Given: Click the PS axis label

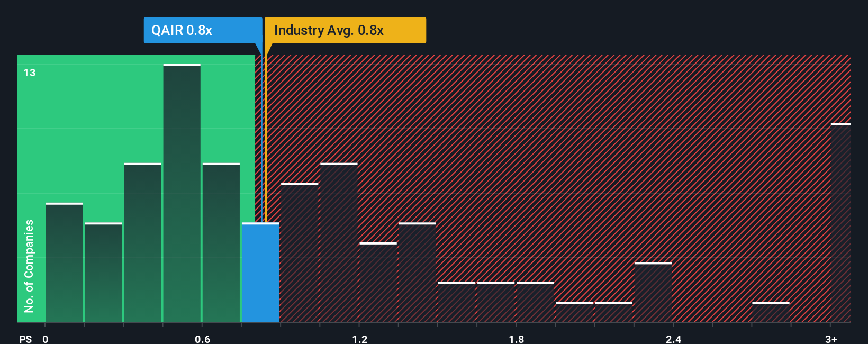Looking at the screenshot, I should click(25, 339).
